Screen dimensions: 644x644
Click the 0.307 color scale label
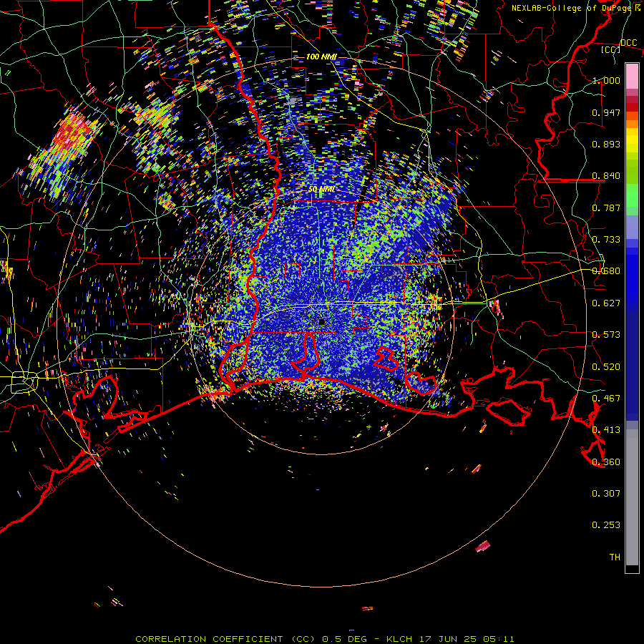(606, 494)
